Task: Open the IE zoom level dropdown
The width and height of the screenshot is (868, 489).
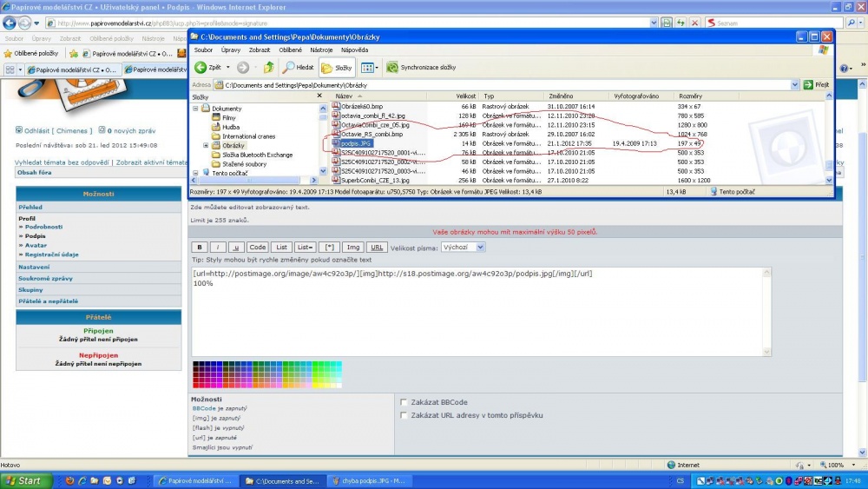Action: click(853, 466)
